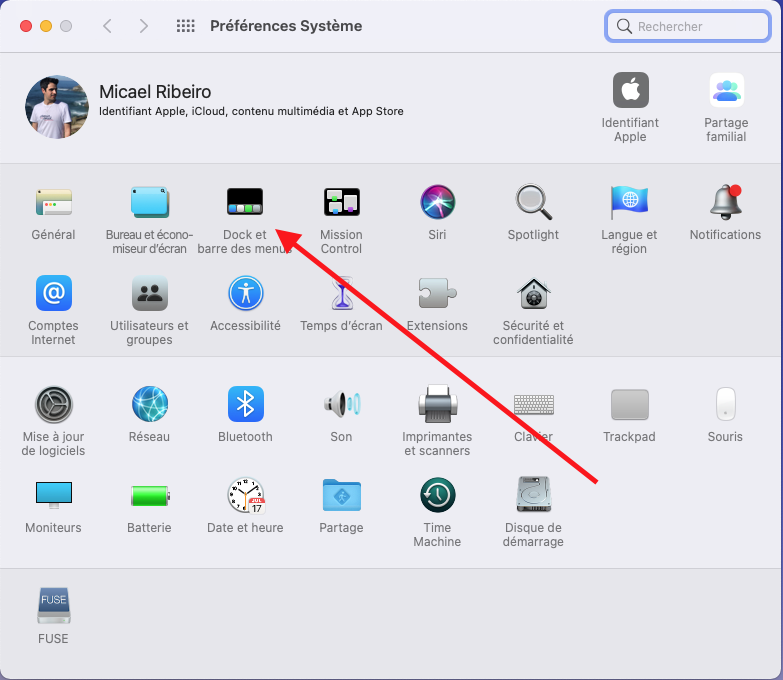Viewport: 783px width, 680px height.
Task: Open Moniteurs preferences
Action: (x=53, y=495)
